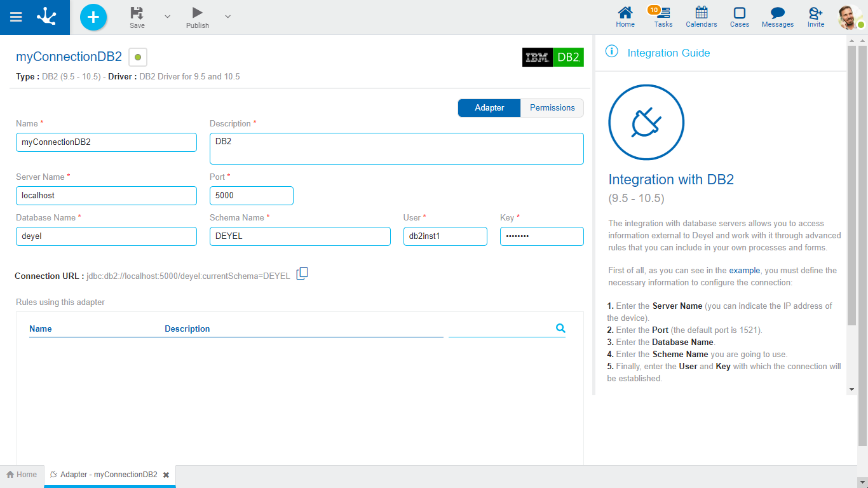
Task: Go to the Home section in top navigation
Action: coord(625,17)
